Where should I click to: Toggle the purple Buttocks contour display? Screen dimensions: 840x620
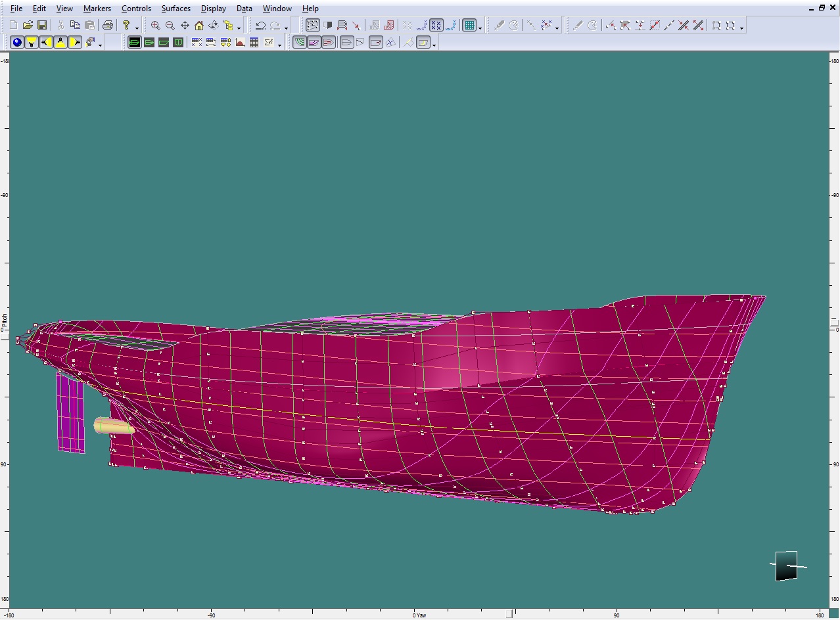(x=314, y=43)
